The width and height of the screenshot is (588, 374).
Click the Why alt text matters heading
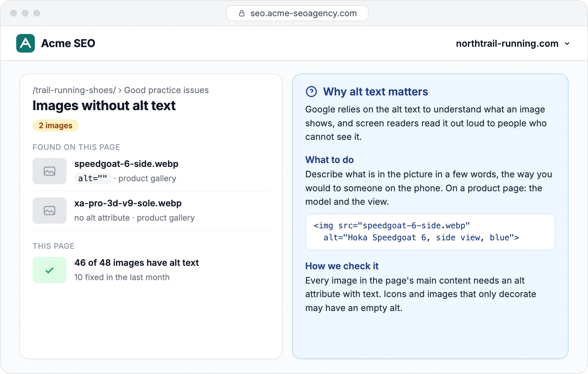point(376,92)
